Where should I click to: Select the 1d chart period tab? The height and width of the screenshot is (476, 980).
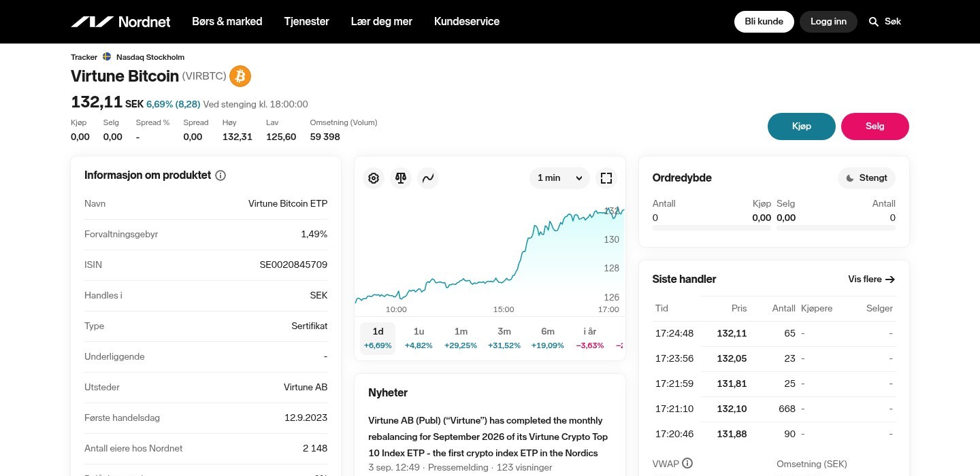coord(378,338)
